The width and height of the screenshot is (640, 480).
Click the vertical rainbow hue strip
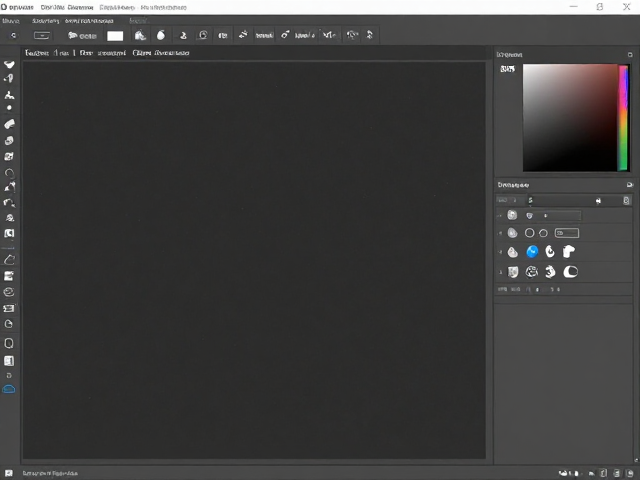click(x=623, y=118)
